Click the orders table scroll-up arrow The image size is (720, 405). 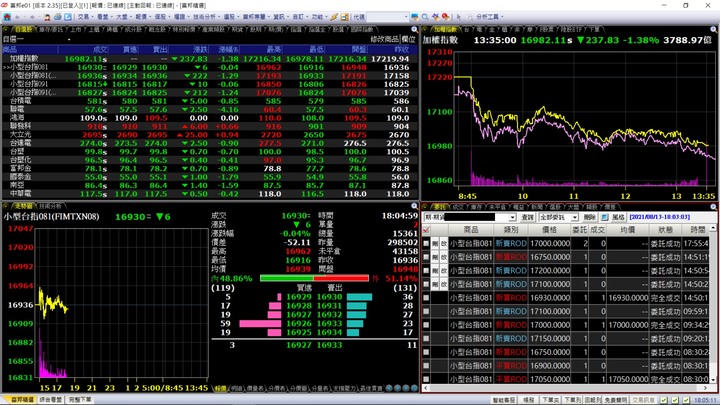tap(713, 228)
